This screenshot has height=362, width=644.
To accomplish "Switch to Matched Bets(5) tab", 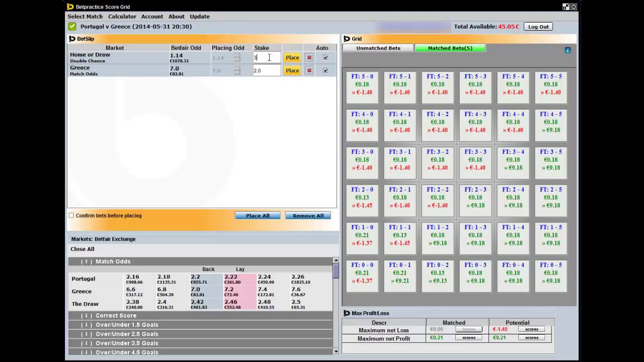I will click(x=450, y=48).
